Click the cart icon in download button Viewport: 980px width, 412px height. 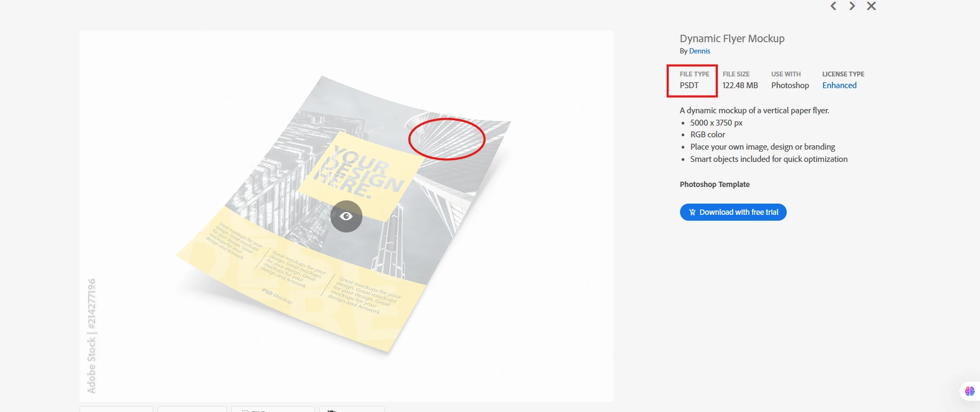coord(692,212)
